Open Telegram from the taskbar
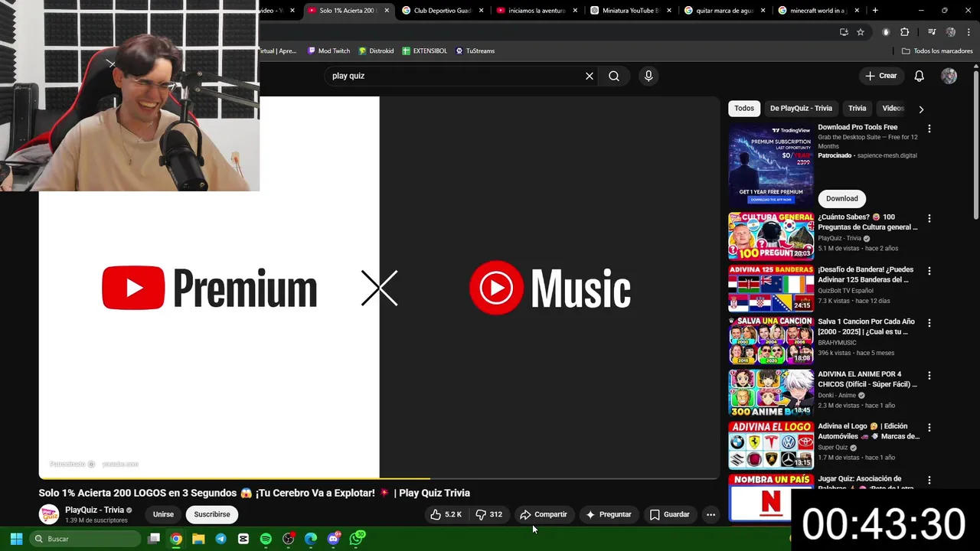980x551 pixels. 220,539
